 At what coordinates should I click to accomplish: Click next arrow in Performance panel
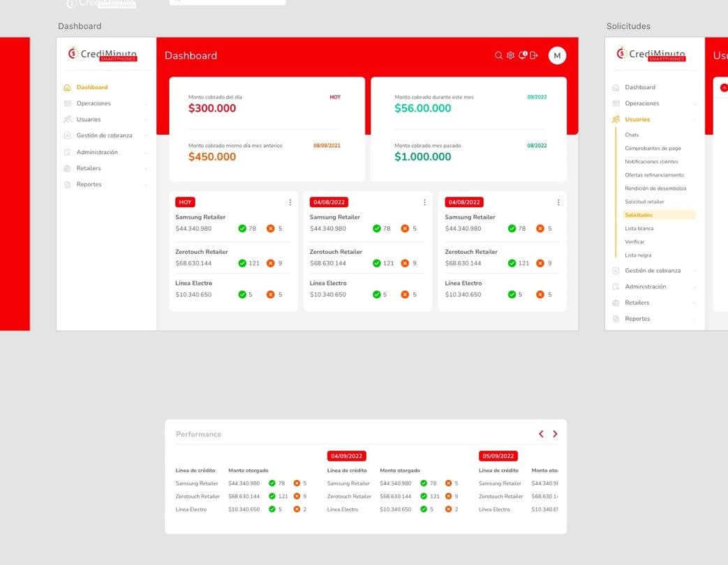point(555,434)
